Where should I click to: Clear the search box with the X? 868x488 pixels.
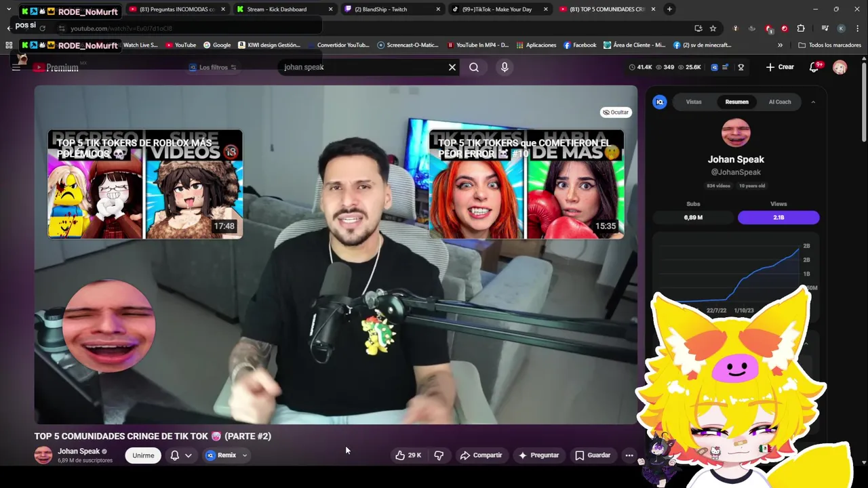[452, 67]
